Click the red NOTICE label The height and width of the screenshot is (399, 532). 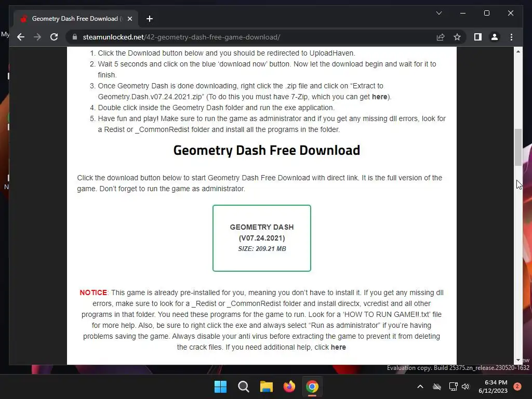coord(94,292)
